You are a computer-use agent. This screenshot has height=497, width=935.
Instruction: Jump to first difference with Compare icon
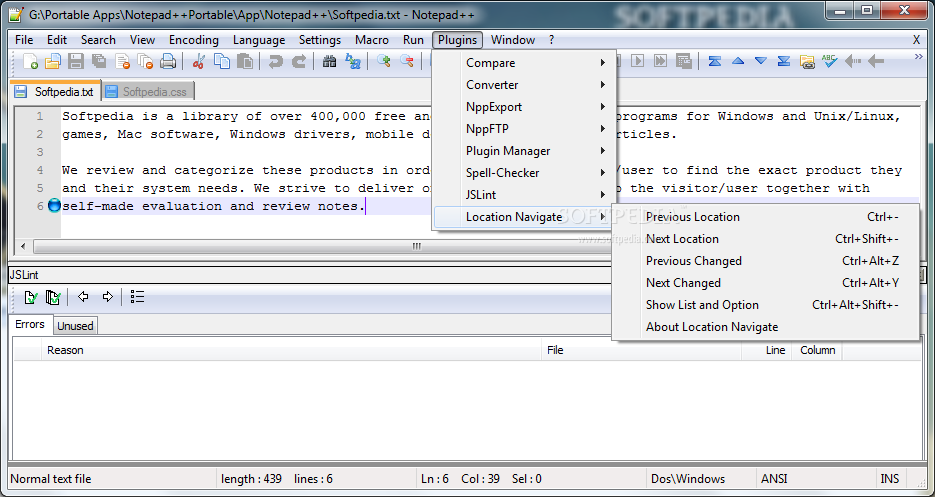(714, 61)
